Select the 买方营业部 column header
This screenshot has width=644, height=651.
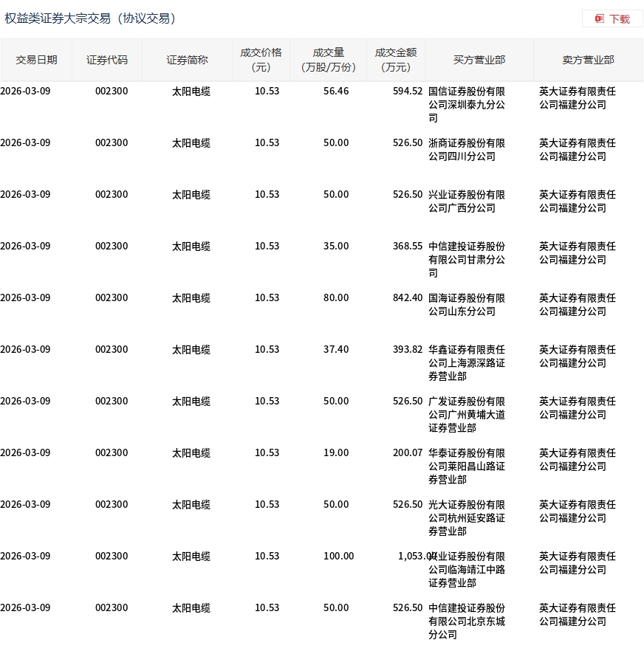(479, 61)
